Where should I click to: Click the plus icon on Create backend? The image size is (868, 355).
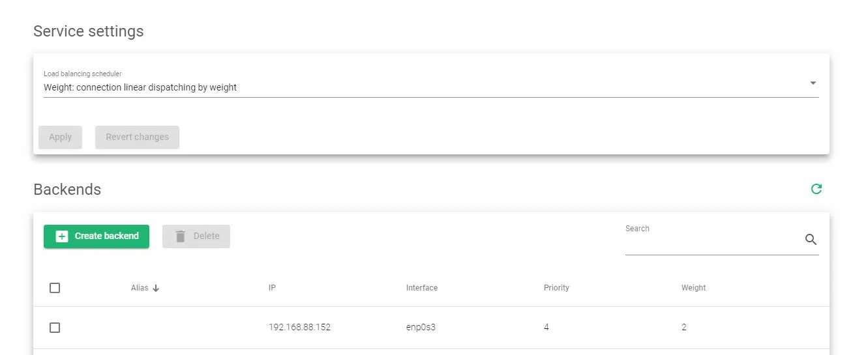tap(62, 236)
